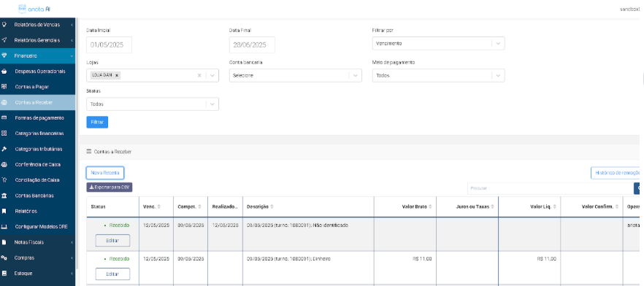Open the Meio de pagamento dropdown
Image resolution: width=644 pixels, height=286 pixels.
[438, 75]
